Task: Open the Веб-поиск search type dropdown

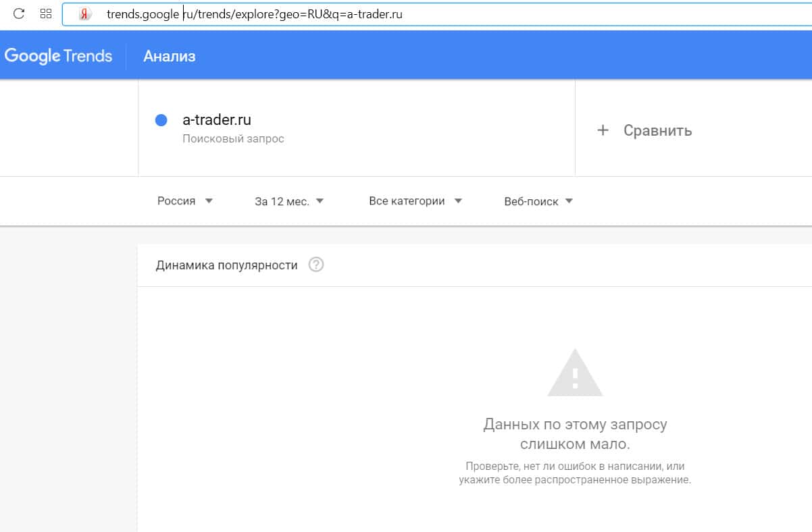Action: point(538,201)
